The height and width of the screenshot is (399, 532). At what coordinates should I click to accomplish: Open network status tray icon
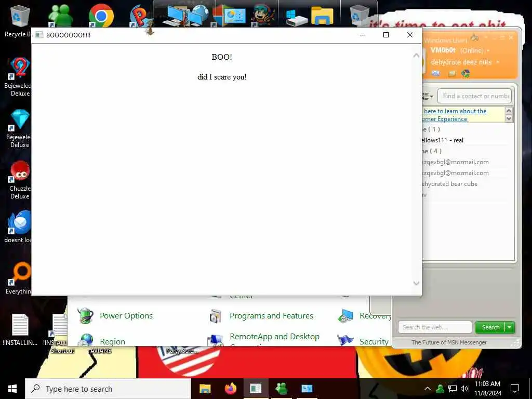(x=453, y=389)
